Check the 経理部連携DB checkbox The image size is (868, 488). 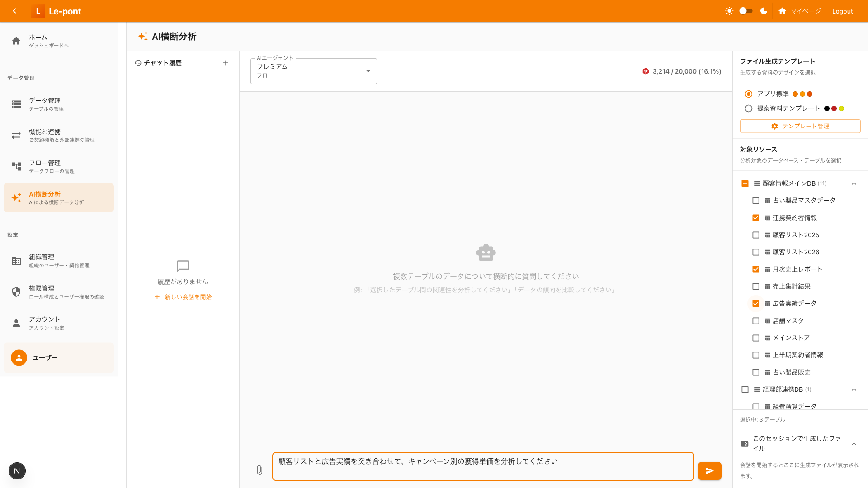pos(745,389)
